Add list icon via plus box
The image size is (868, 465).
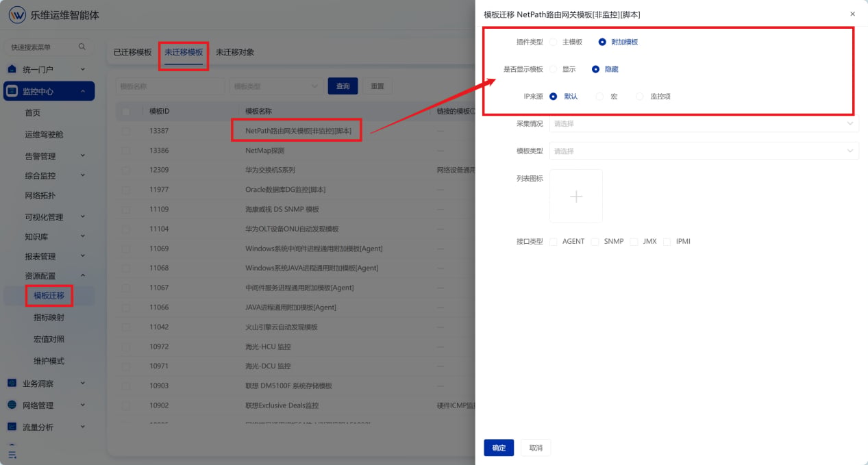point(576,197)
